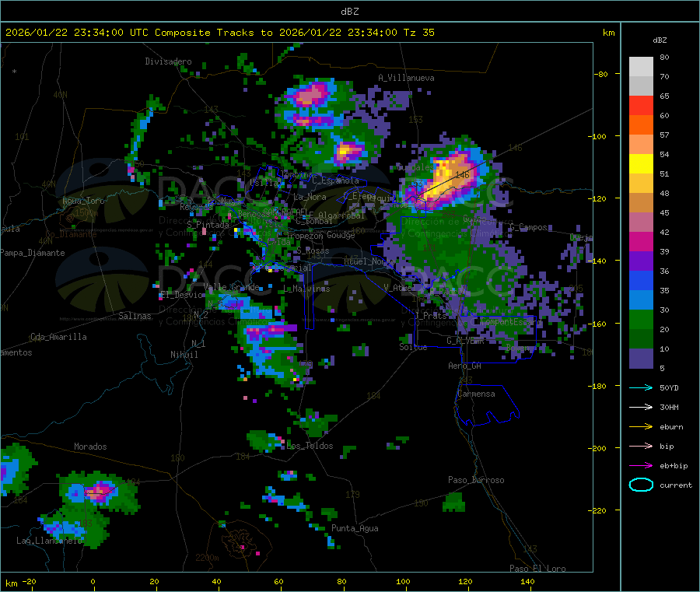Click the Nihuil place label
Viewport: 700px width, 592px height.
184,355
